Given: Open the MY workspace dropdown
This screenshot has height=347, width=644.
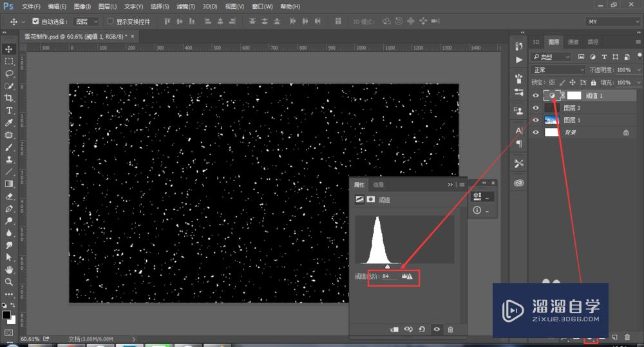Looking at the screenshot, I should click(x=614, y=21).
